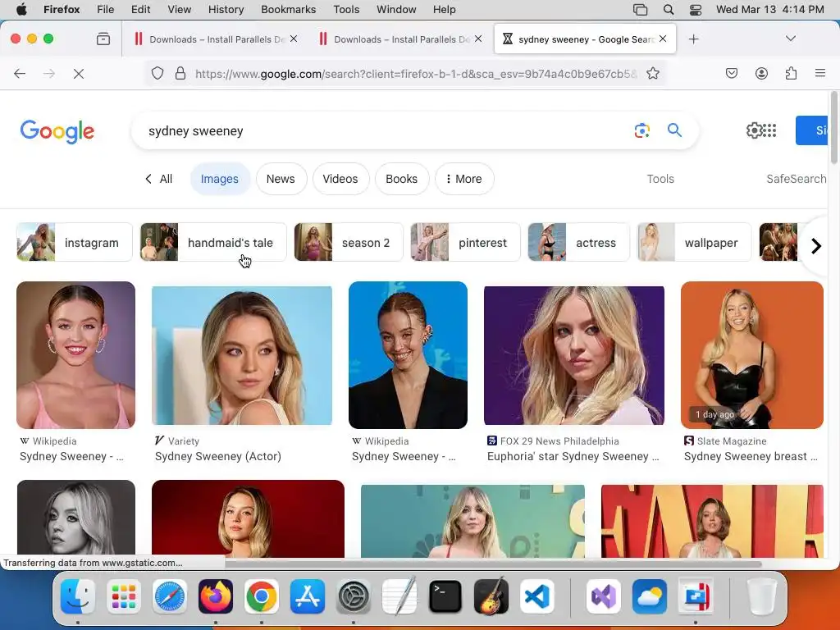Click the horizontal scrollbar at bottom

[x=493, y=564]
